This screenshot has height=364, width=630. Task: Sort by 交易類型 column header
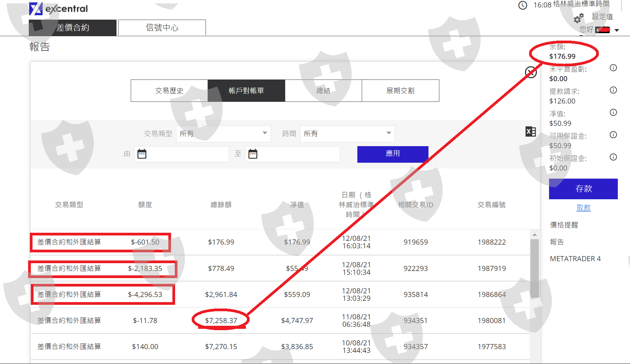(69, 205)
